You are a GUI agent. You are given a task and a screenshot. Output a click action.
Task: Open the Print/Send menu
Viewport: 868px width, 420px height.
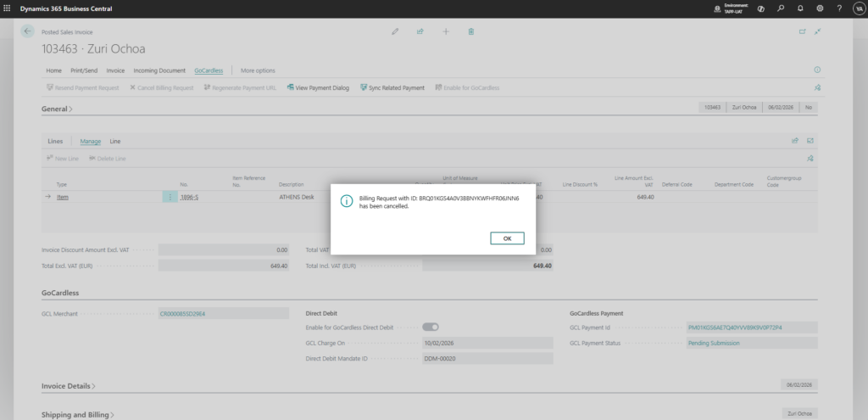click(83, 70)
